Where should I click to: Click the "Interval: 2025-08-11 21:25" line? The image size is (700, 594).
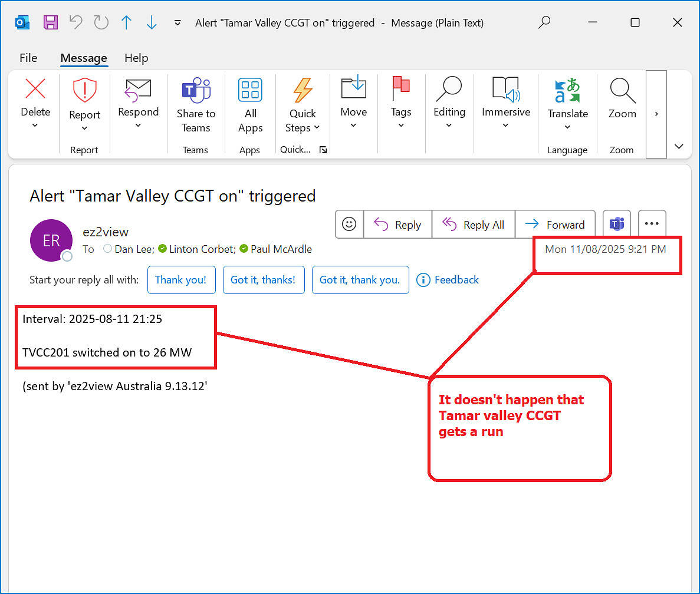coord(93,319)
